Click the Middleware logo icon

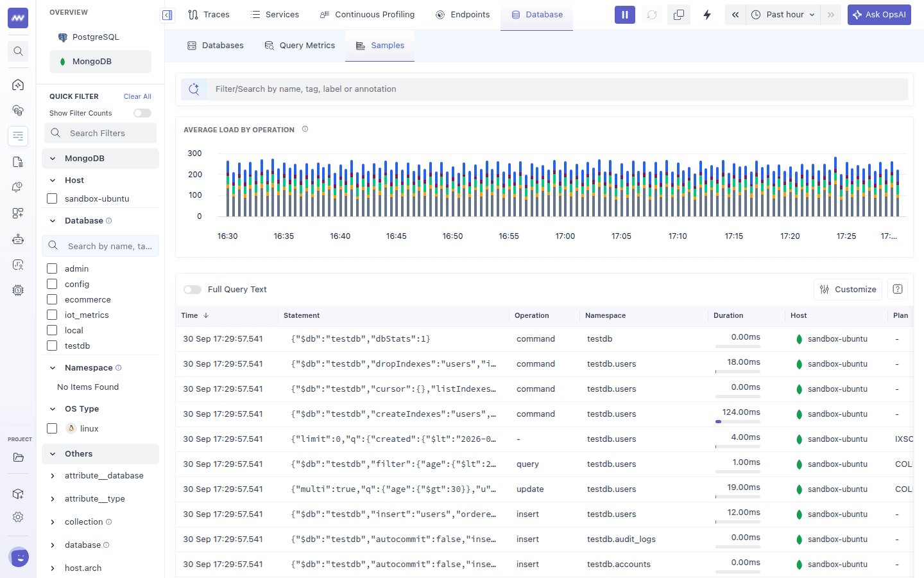[18, 18]
